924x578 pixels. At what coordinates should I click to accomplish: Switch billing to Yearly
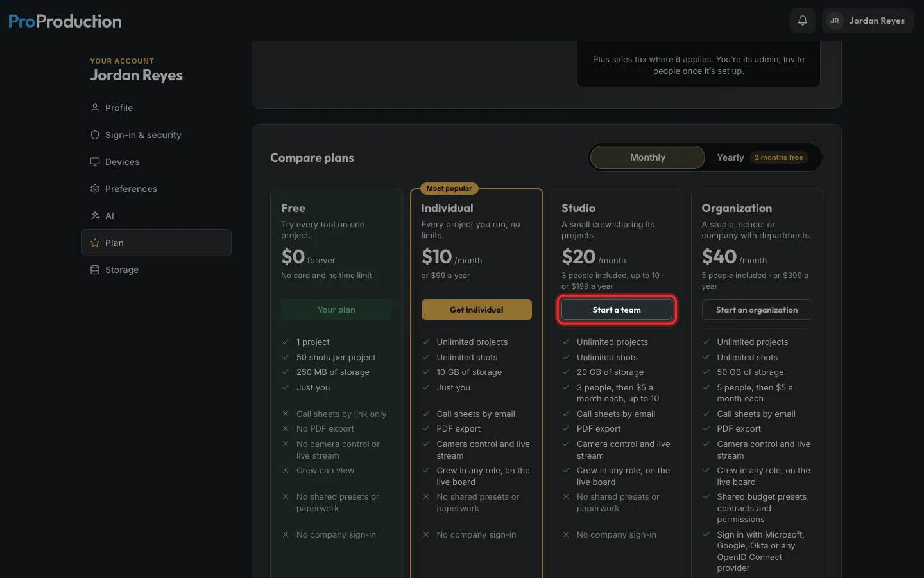(762, 157)
